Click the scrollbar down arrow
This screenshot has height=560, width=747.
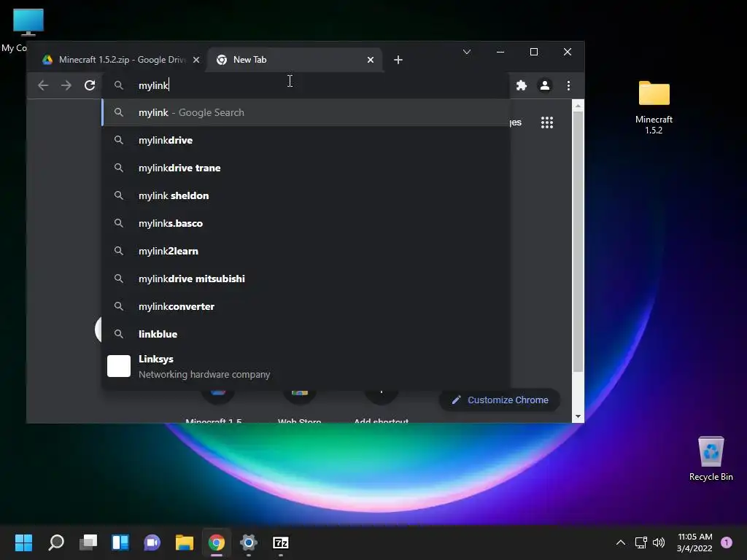pyautogui.click(x=578, y=416)
